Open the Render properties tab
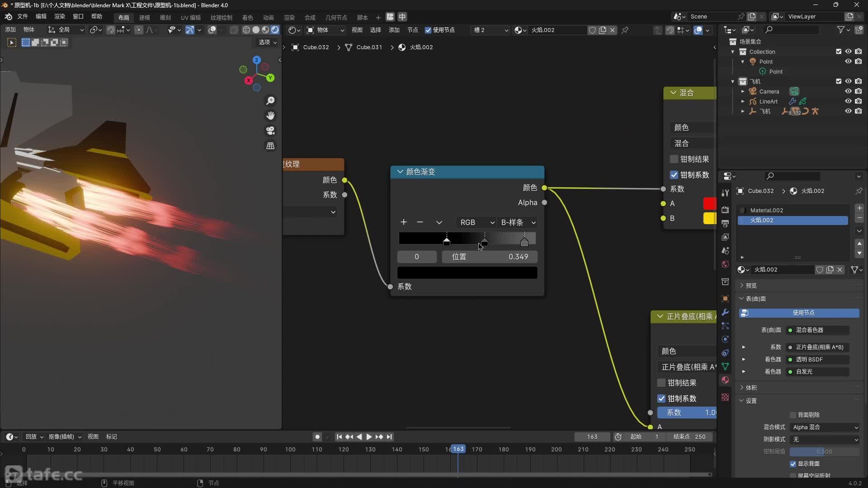This screenshot has width=868, height=488. 725,210
